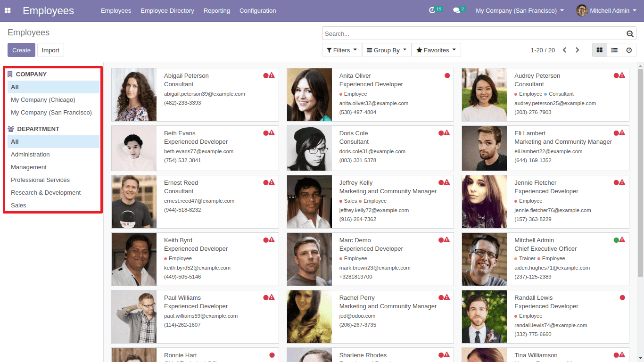
Task: Filter by Administration department
Action: pyautogui.click(x=53, y=154)
